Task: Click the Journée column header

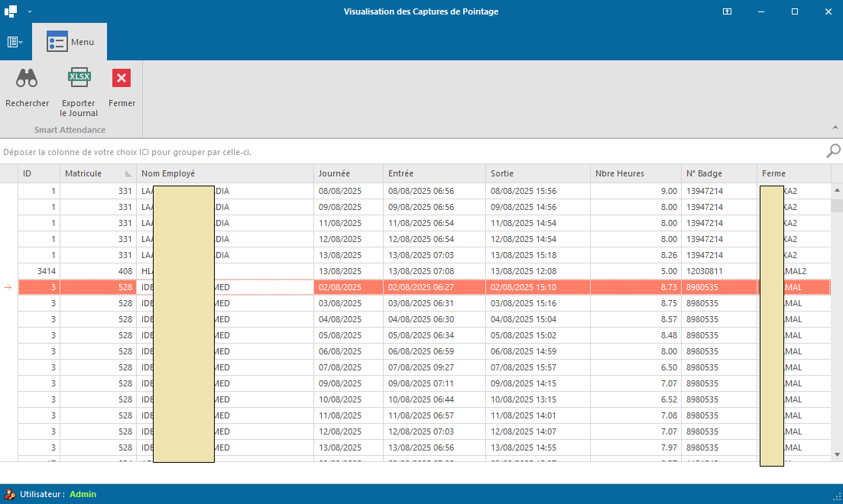Action: [x=334, y=173]
